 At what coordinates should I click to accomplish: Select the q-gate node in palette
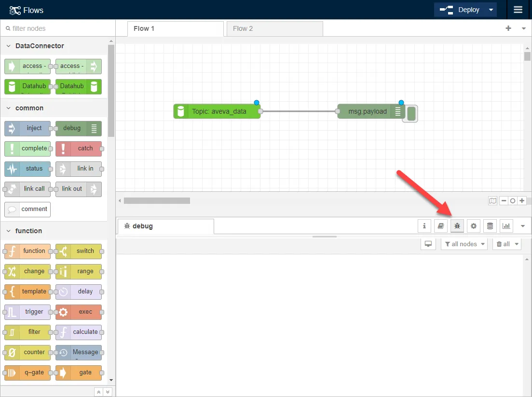tap(27, 372)
